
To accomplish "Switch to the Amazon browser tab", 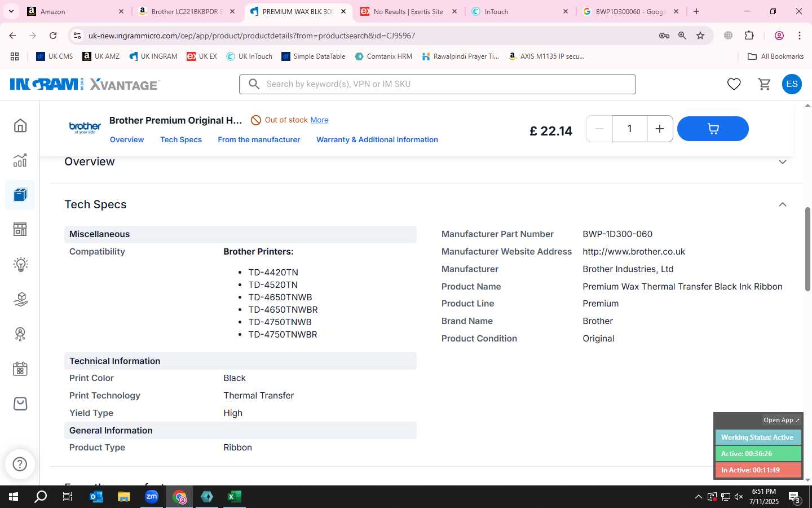I will 75,11.
